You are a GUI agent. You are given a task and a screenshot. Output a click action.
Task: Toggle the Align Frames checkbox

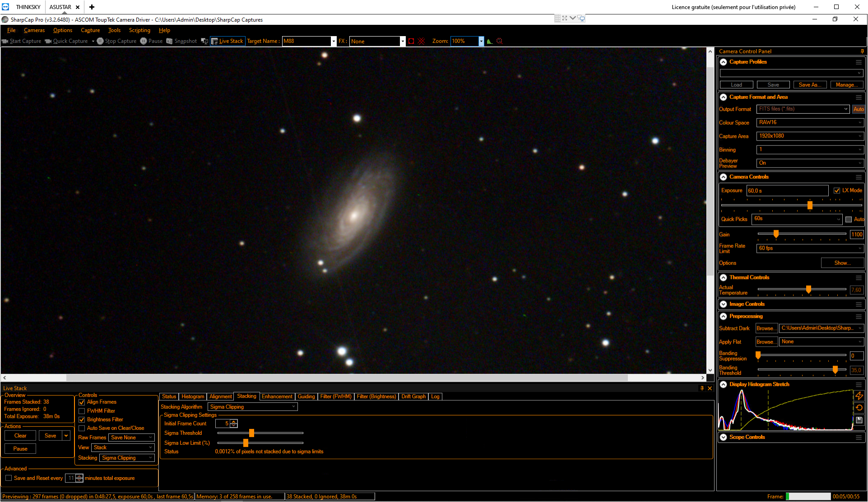tap(82, 402)
